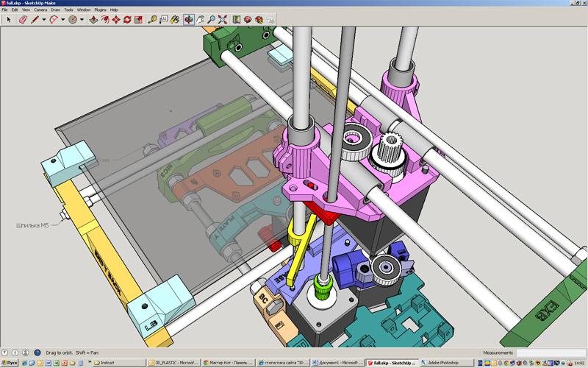The height and width of the screenshot is (368, 588).
Task: Click inside the Measurements input box
Action: click(550, 353)
